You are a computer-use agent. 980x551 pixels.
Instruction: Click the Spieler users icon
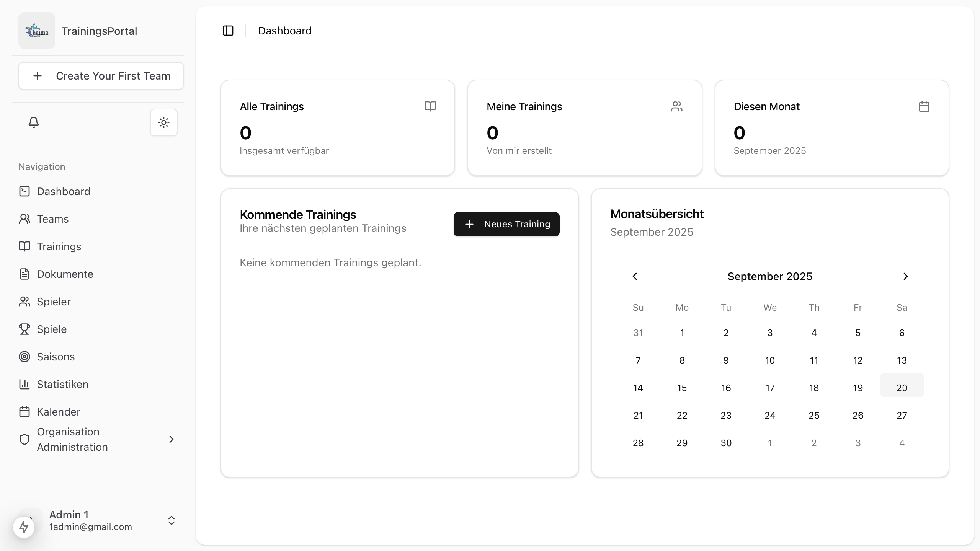click(24, 302)
